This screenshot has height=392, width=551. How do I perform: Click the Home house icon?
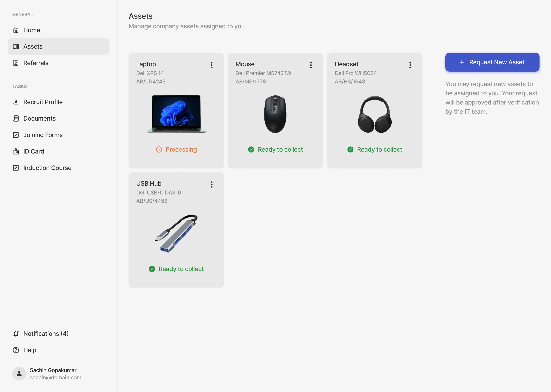click(16, 30)
